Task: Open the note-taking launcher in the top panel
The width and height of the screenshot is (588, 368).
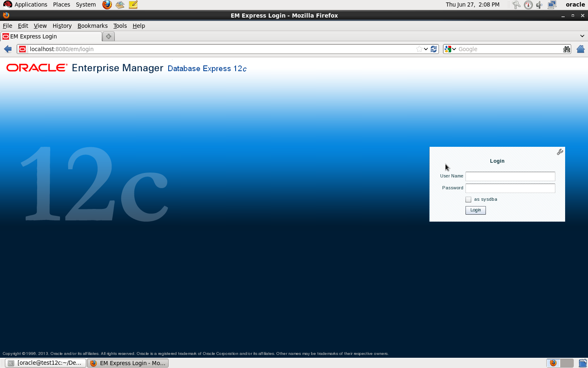Action: pos(133,4)
